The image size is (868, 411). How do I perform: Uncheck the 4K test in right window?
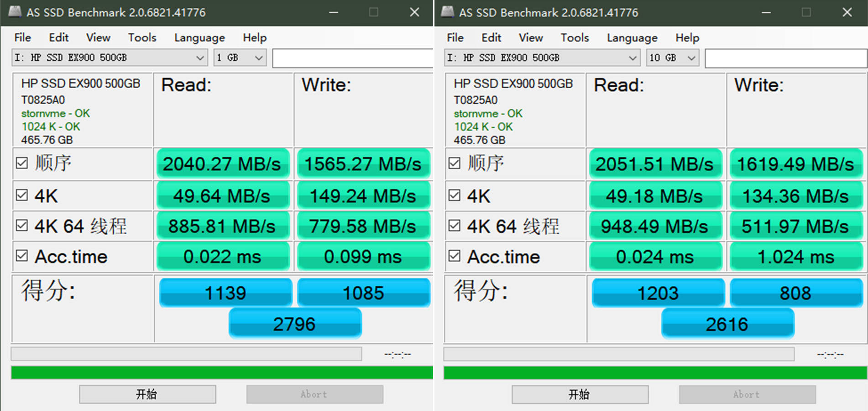(x=455, y=195)
